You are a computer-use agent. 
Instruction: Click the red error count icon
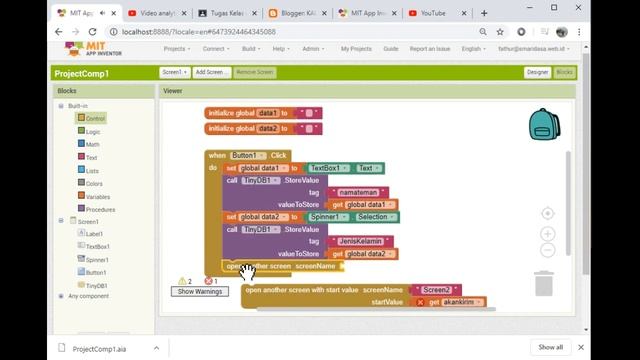click(209, 281)
